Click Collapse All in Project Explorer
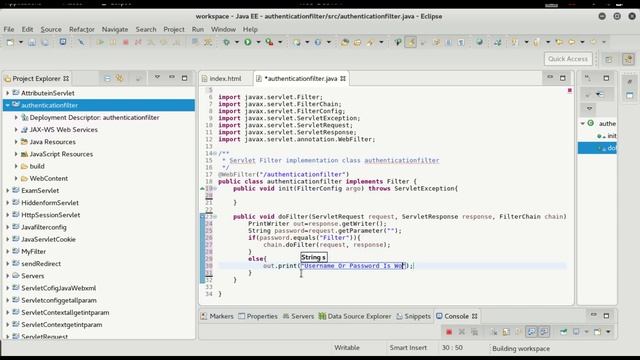This screenshot has width=640, height=360. (107, 78)
